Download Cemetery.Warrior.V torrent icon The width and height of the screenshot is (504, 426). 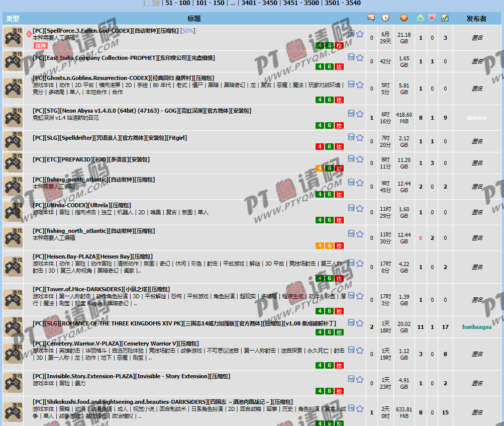pos(351,350)
